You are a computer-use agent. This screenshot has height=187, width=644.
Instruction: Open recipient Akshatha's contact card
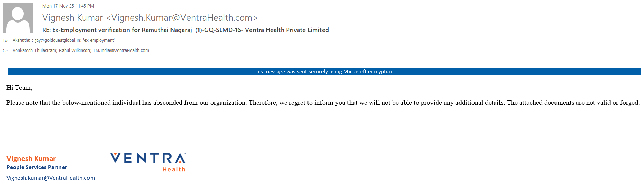[x=21, y=40]
